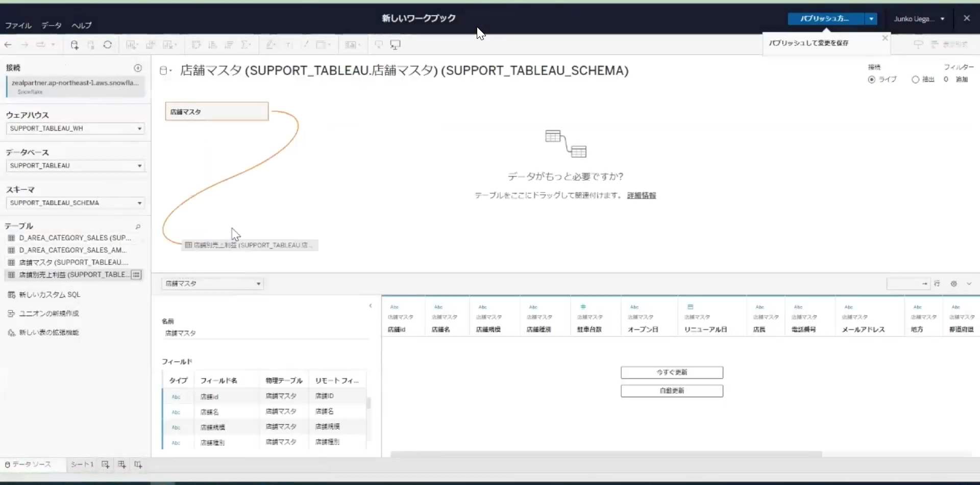The height and width of the screenshot is (485, 980).
Task: Click the datasource icon before 店舗マスタ title
Action: 163,70
